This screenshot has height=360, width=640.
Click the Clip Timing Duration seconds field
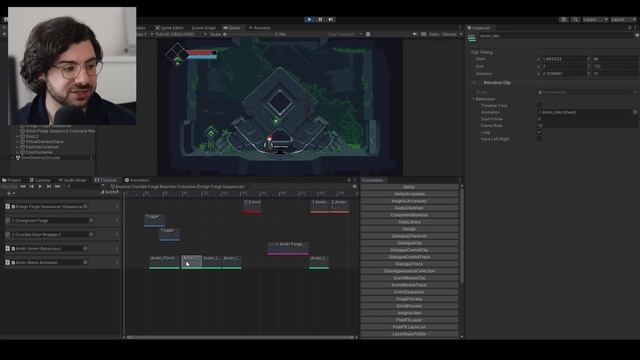564,73
